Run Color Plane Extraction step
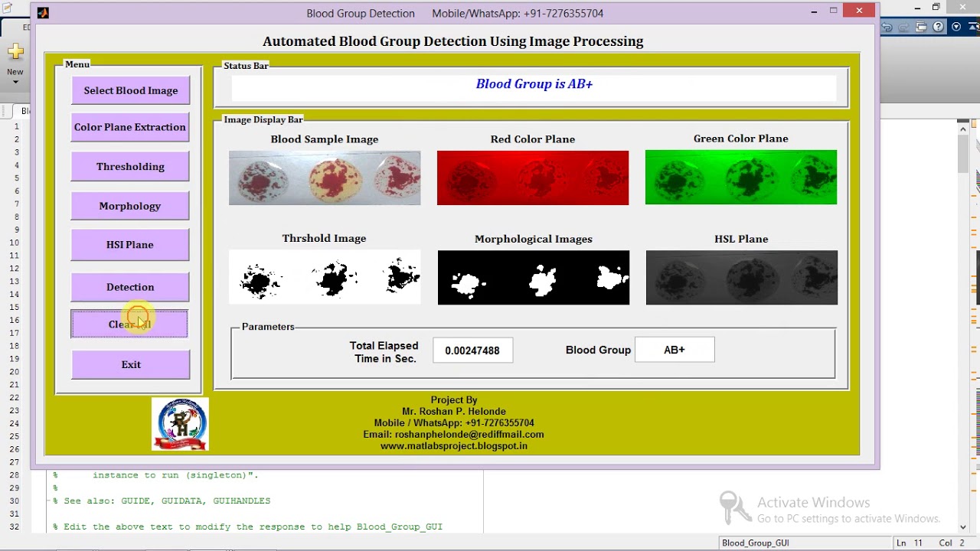980x551 pixels. click(x=130, y=127)
